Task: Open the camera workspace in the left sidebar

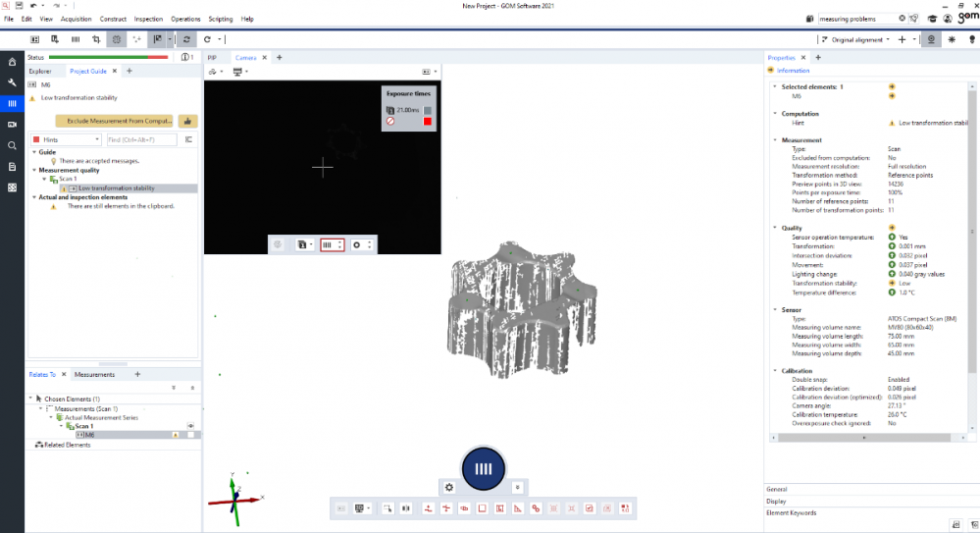Action: (12, 125)
